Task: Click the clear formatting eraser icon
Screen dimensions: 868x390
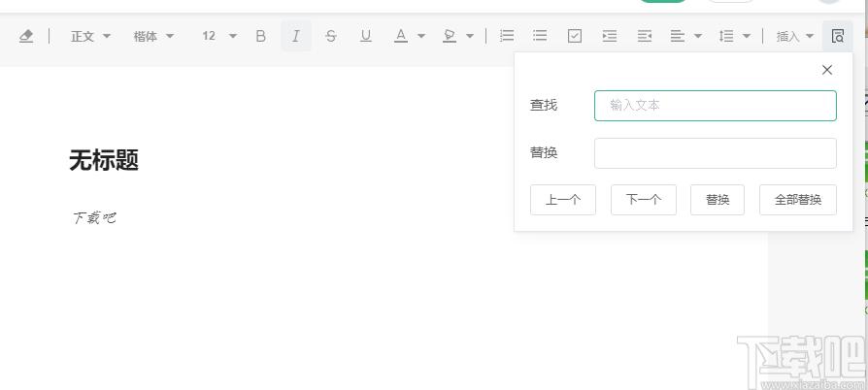Action: (26, 36)
